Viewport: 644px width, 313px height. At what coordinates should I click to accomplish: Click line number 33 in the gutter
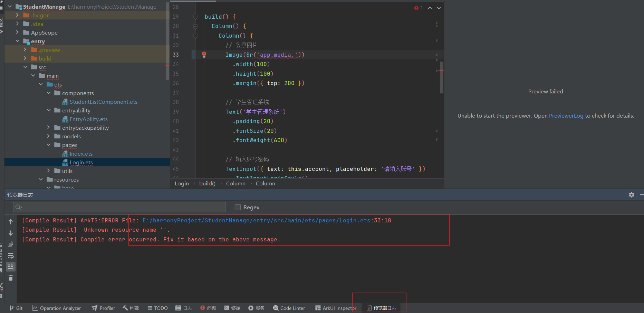(x=176, y=55)
